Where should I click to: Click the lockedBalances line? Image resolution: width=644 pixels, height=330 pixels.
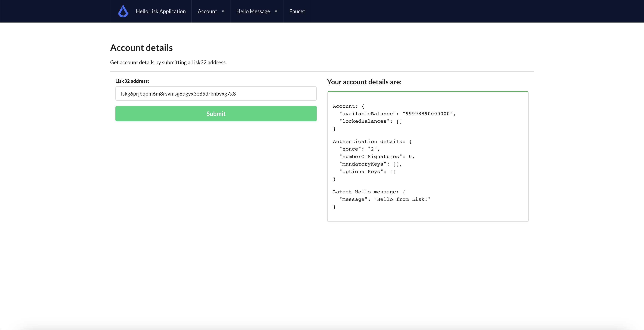coord(370,121)
